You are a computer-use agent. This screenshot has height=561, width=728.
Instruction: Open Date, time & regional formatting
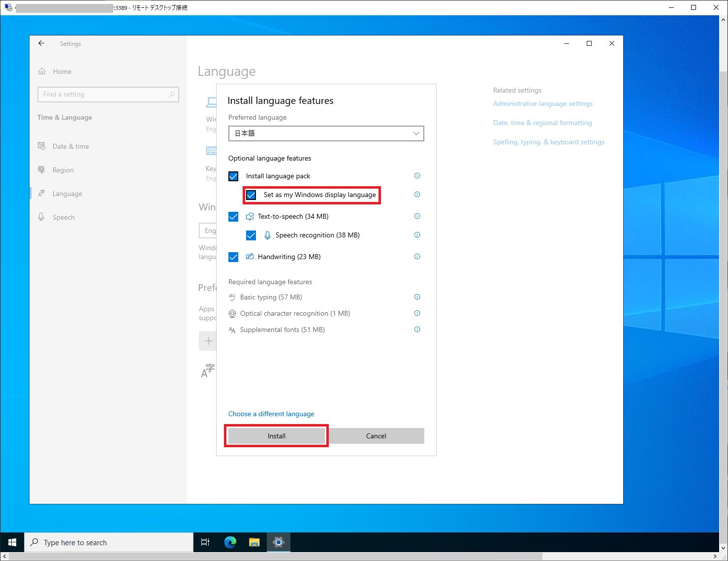(542, 123)
